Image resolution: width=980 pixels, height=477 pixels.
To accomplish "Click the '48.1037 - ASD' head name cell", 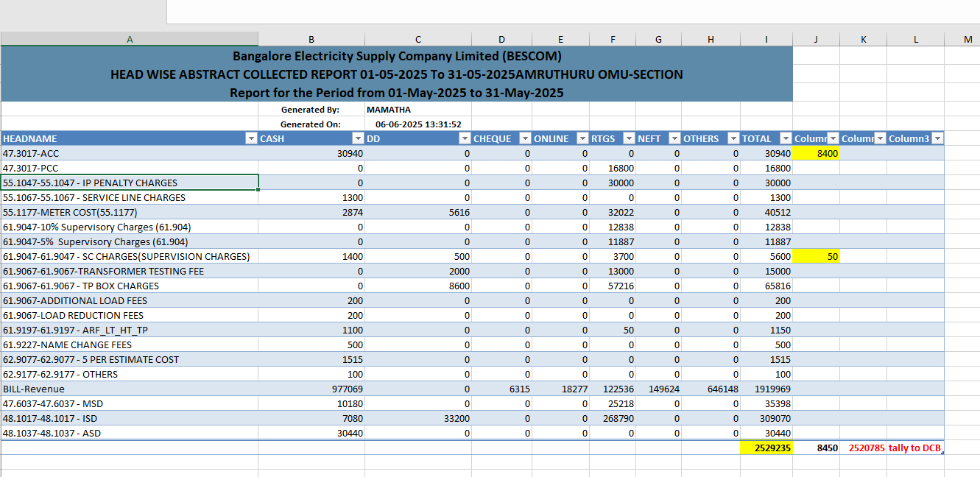I will pos(130,433).
